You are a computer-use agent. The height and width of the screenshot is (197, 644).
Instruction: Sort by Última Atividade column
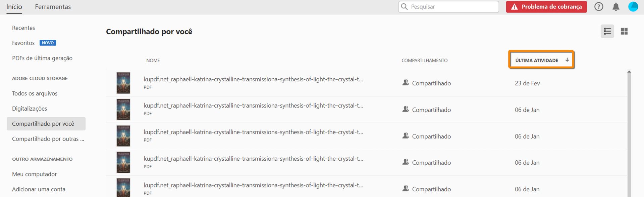coord(536,61)
